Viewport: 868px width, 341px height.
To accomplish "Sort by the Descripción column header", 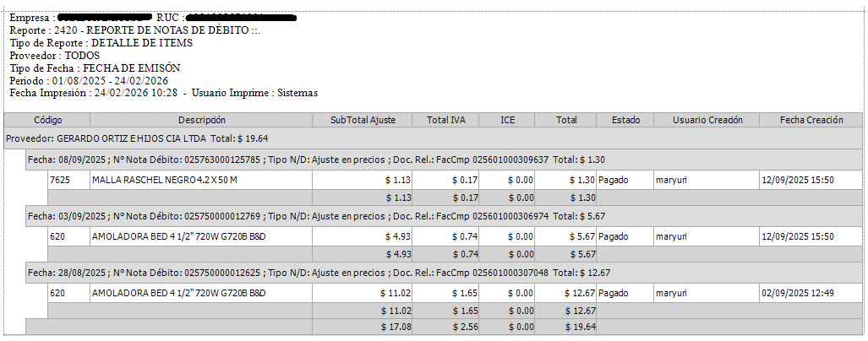I will 201,120.
